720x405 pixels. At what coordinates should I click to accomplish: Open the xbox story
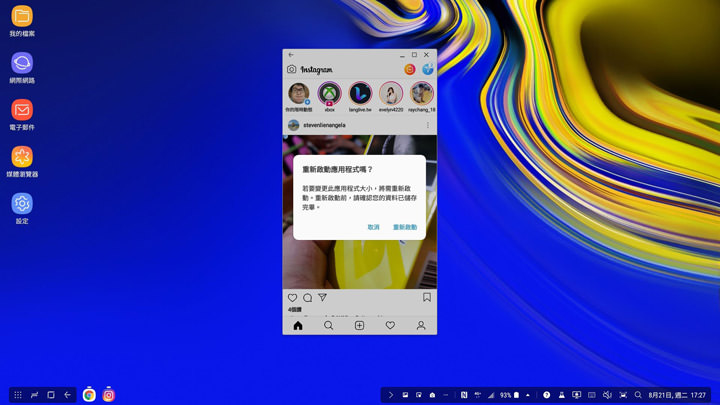(x=329, y=94)
